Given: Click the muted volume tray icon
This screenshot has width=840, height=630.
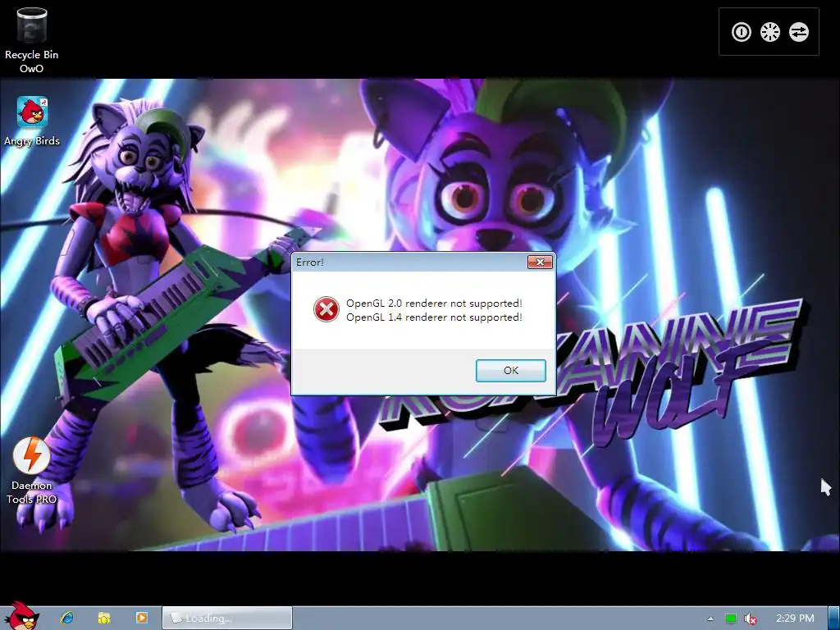Looking at the screenshot, I should coord(751,619).
